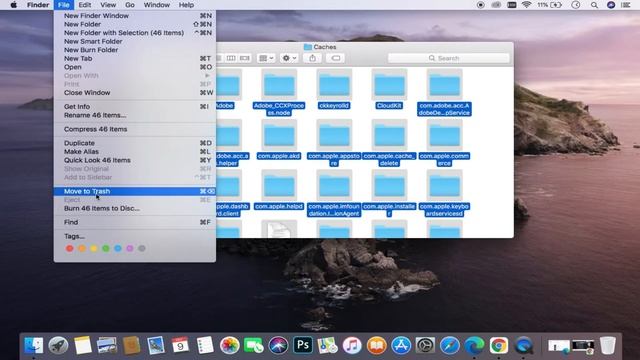Choose Find in the File menu
The height and width of the screenshot is (360, 640).
[x=135, y=222]
